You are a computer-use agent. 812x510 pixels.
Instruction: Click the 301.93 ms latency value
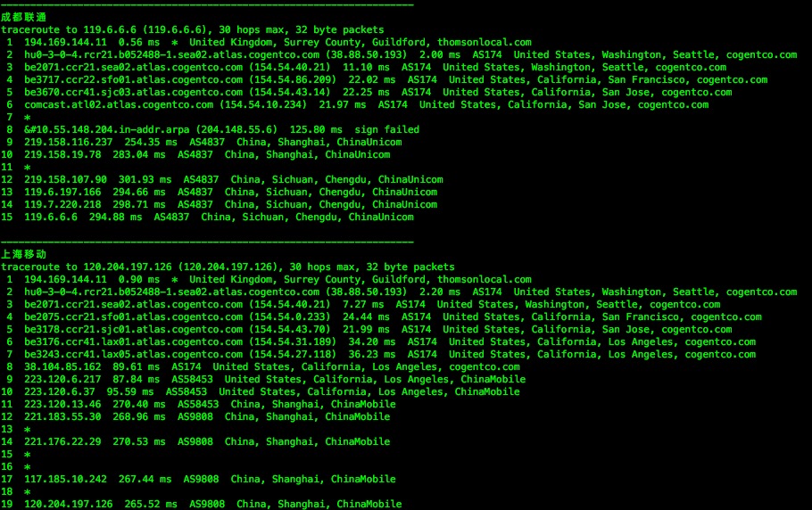[x=145, y=179]
